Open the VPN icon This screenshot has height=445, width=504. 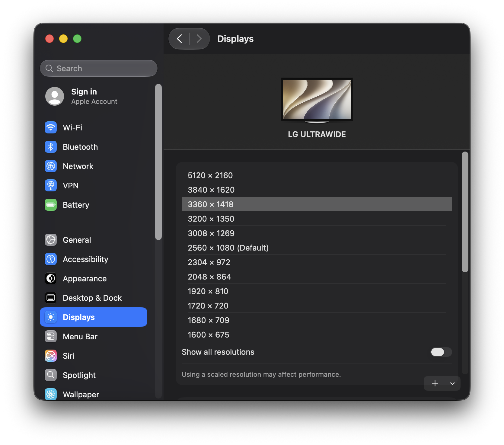(51, 185)
